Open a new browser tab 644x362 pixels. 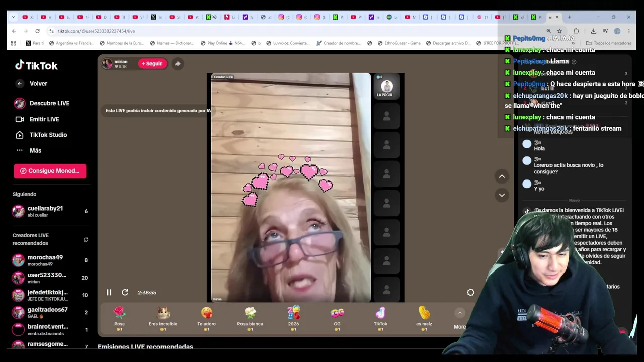click(x=569, y=17)
